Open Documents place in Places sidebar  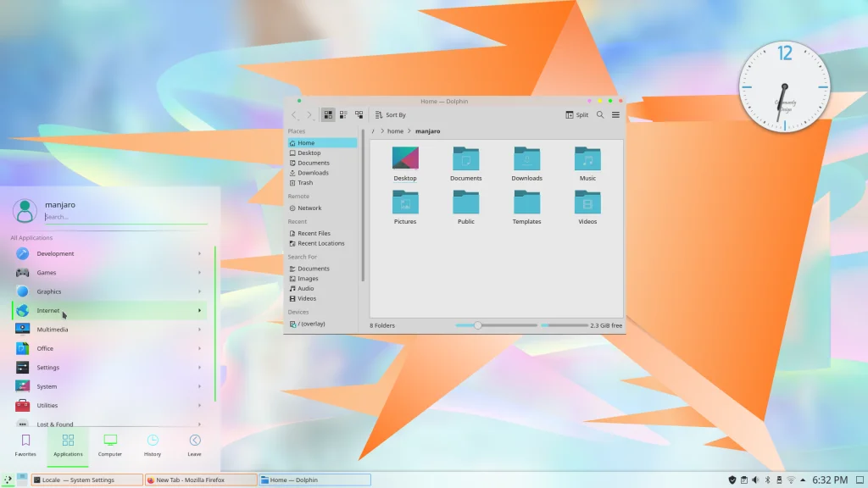tap(322, 163)
